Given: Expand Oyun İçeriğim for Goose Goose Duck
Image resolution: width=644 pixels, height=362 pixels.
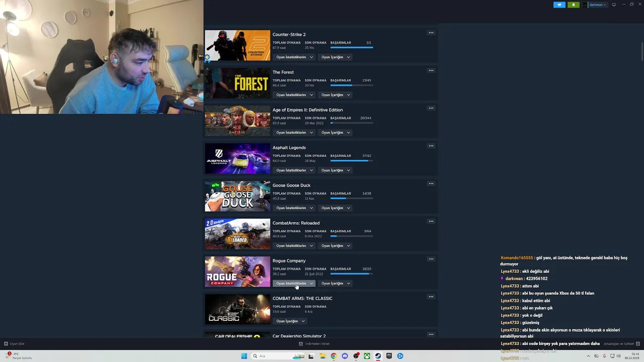Looking at the screenshot, I should [x=336, y=208].
